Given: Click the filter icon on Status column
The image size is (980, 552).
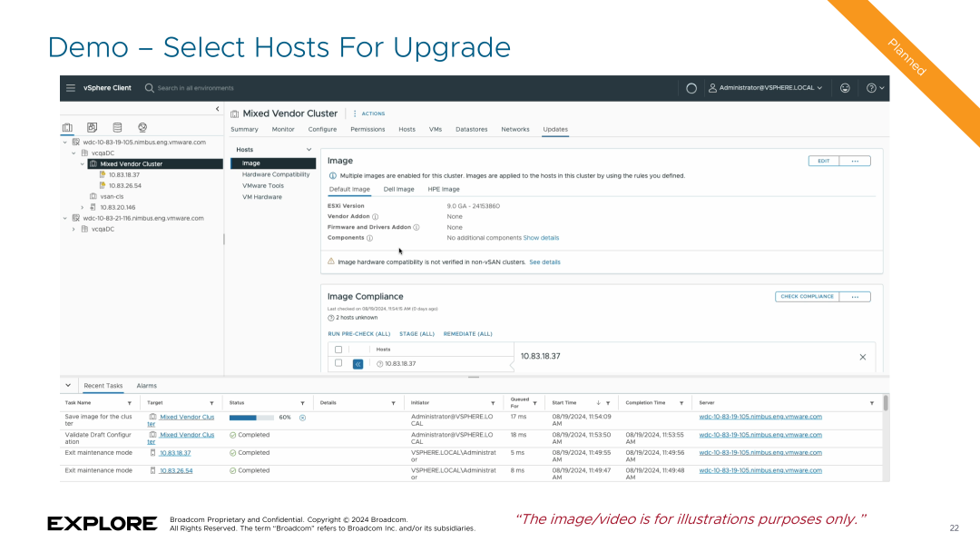Looking at the screenshot, I should click(x=302, y=403).
